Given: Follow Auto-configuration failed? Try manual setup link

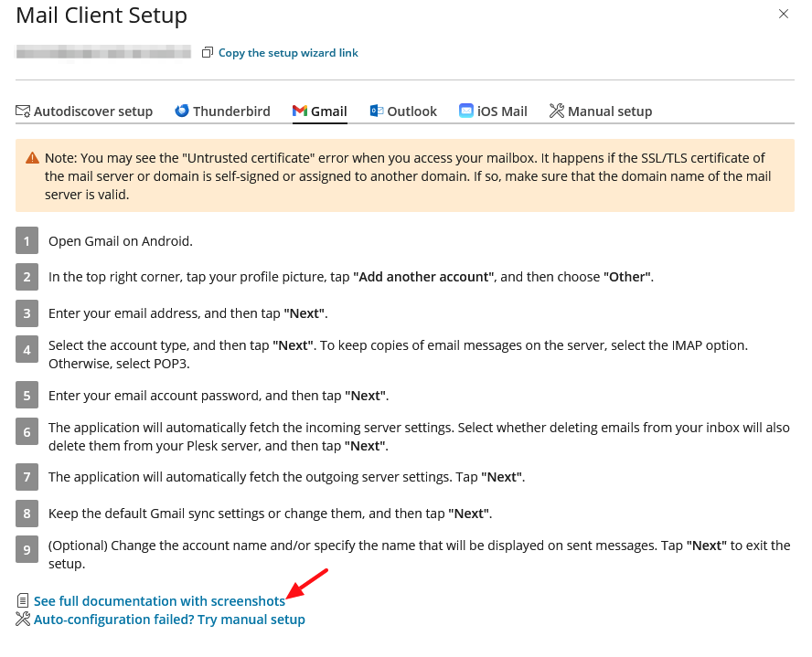Looking at the screenshot, I should click(x=169, y=620).
